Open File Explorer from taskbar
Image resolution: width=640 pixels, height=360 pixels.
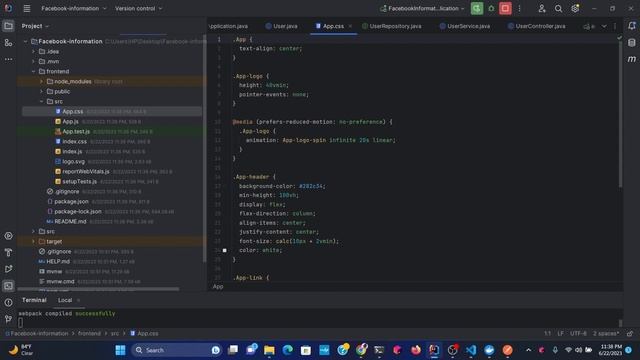[269, 350]
